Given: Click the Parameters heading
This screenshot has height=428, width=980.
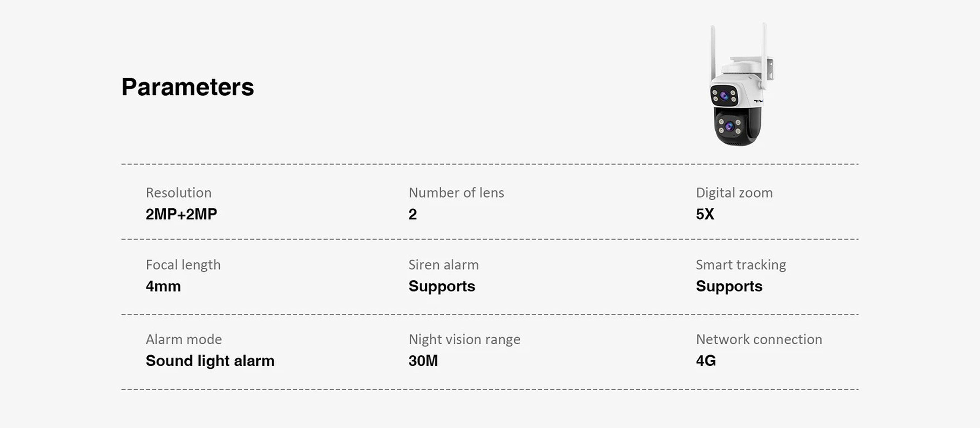Looking at the screenshot, I should [x=188, y=87].
